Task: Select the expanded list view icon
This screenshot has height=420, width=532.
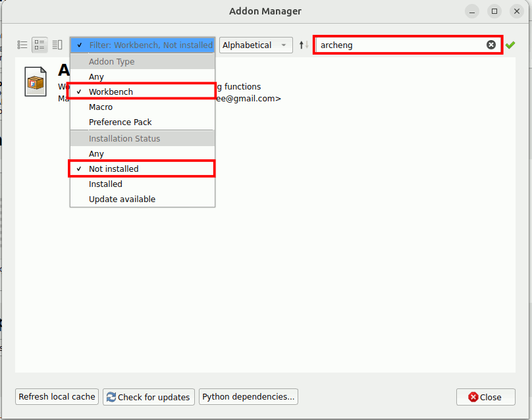Action: [40, 45]
